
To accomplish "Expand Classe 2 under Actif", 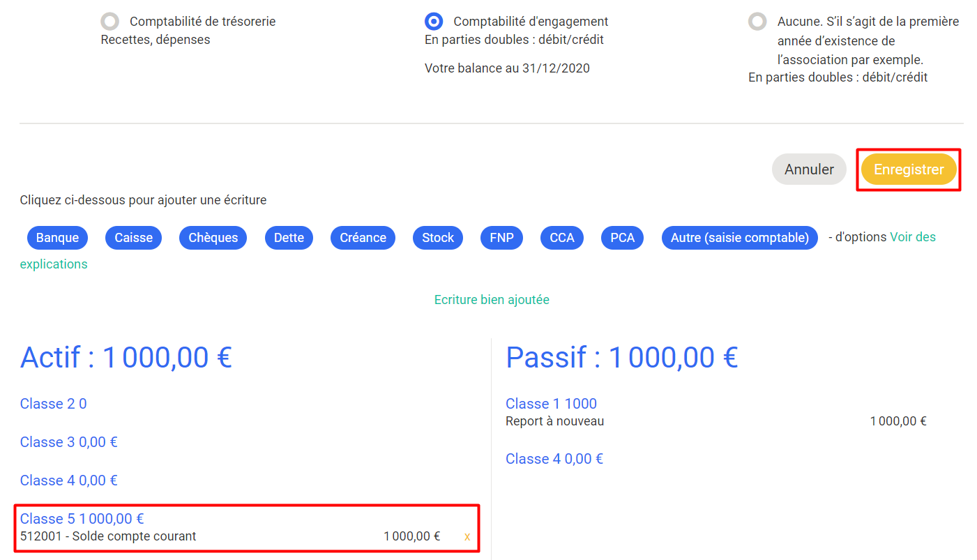I will [53, 403].
